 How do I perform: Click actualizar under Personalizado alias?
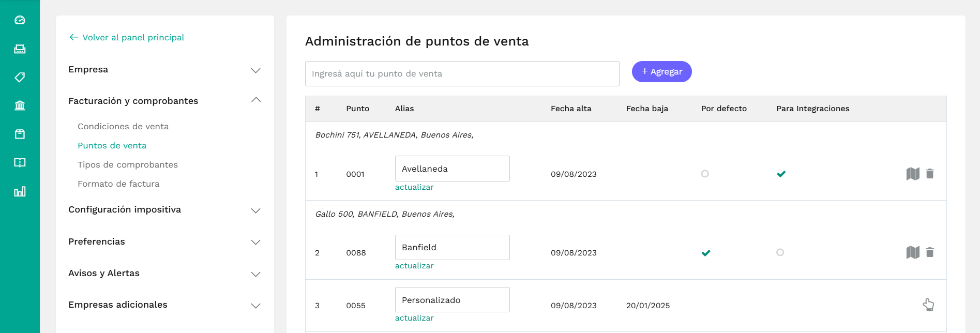(414, 318)
